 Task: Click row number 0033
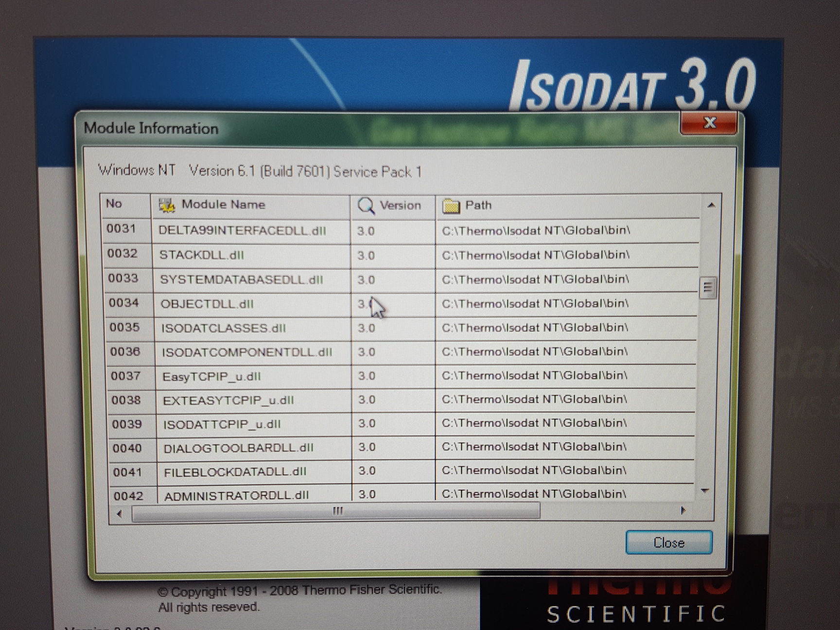(123, 279)
